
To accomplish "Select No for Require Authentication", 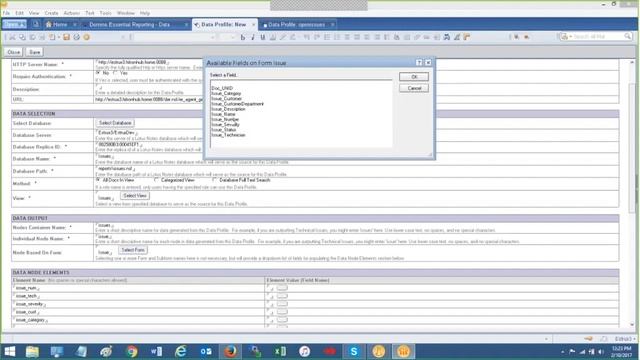I will pos(98,73).
